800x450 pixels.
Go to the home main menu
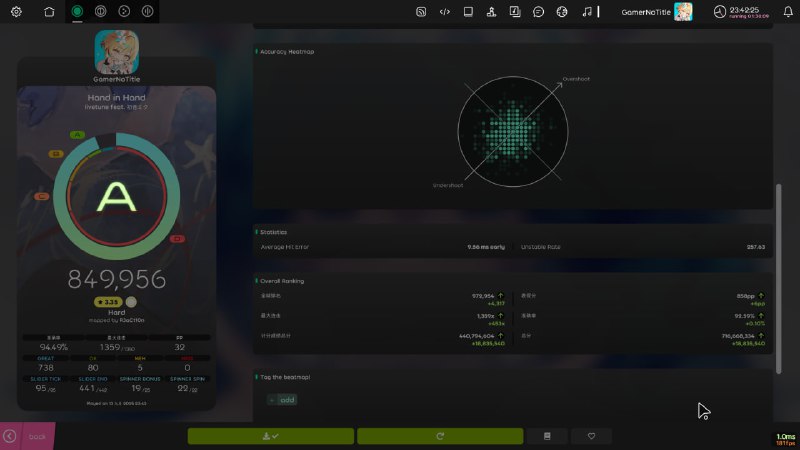[50, 12]
